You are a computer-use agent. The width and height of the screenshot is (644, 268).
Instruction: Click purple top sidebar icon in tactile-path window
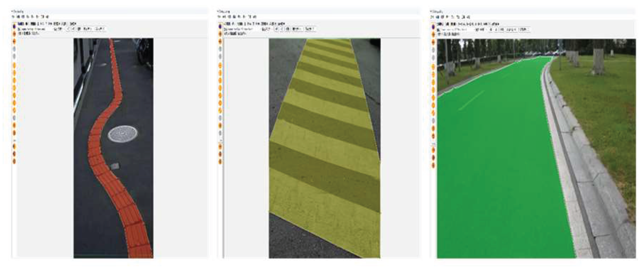coord(14,26)
